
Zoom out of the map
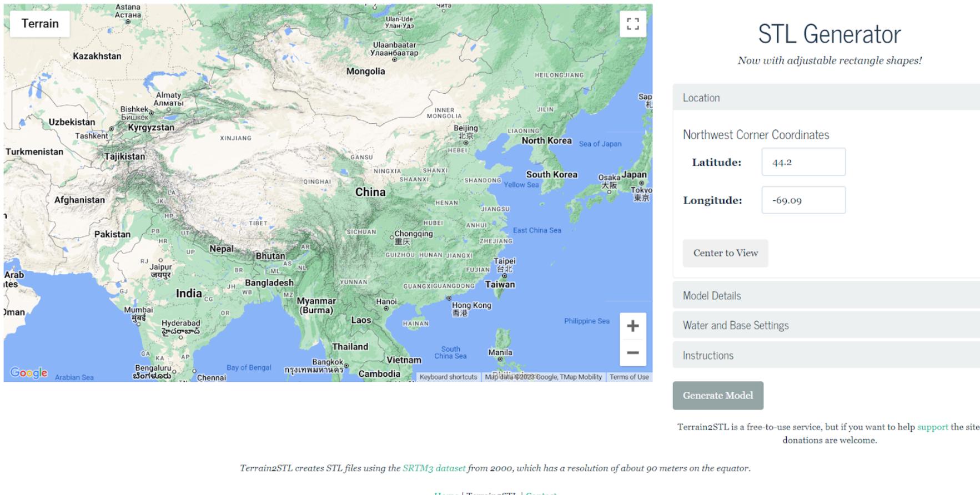(632, 352)
